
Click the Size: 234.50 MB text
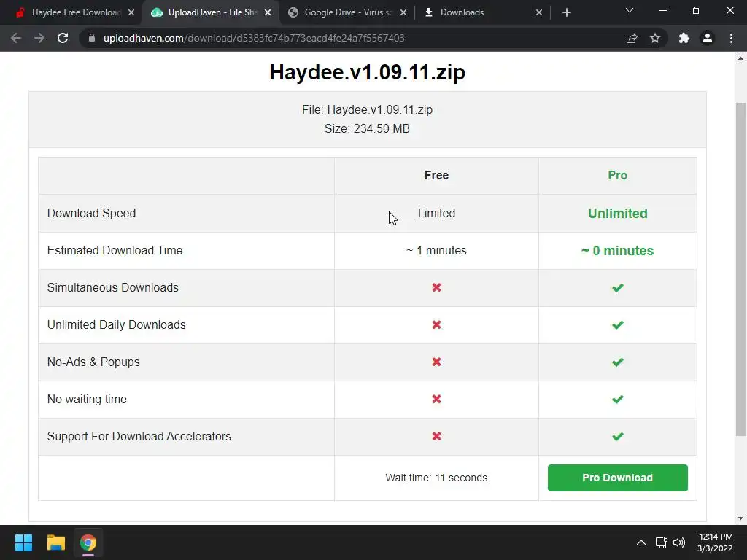click(368, 128)
